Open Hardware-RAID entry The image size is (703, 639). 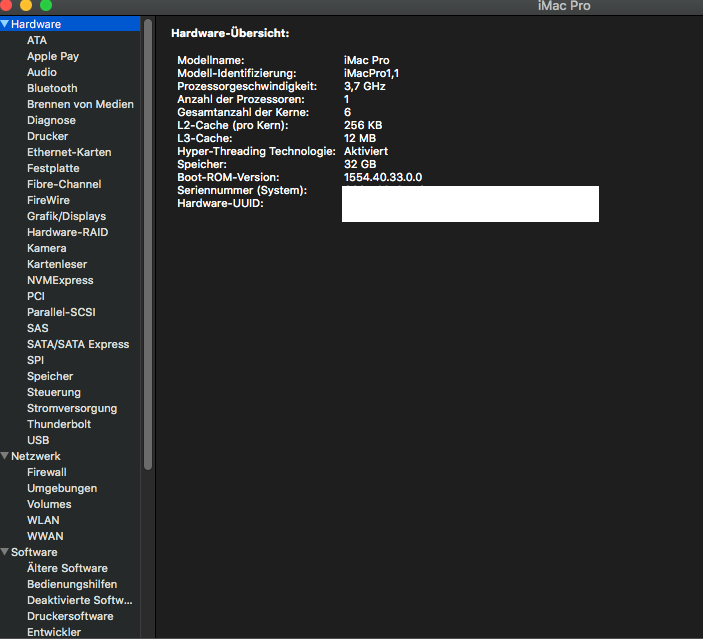point(67,232)
